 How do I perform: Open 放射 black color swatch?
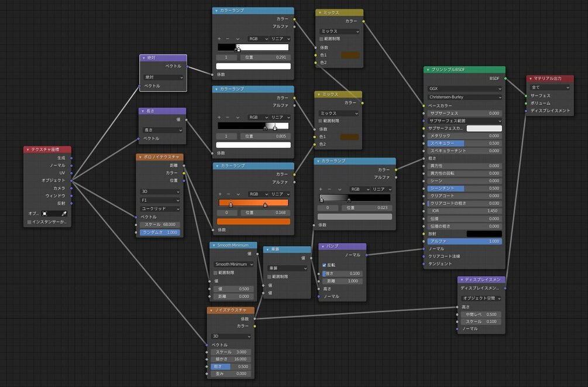(x=484, y=234)
